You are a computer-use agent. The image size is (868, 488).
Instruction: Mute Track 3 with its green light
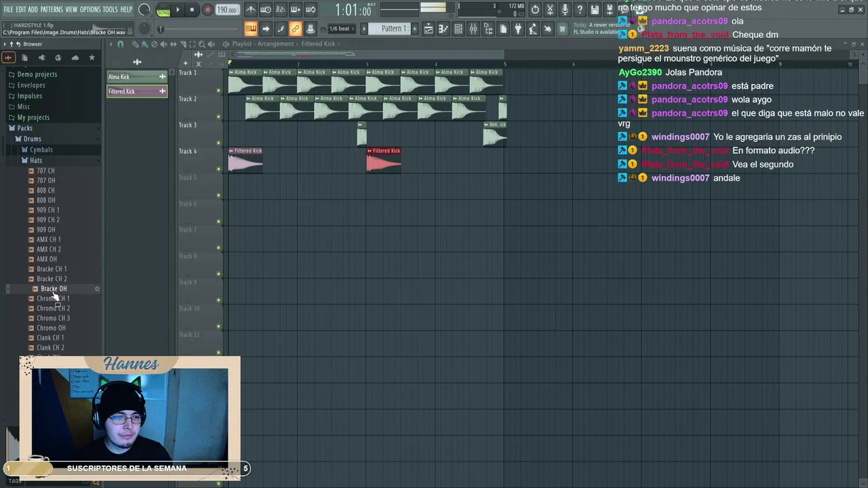[218, 143]
